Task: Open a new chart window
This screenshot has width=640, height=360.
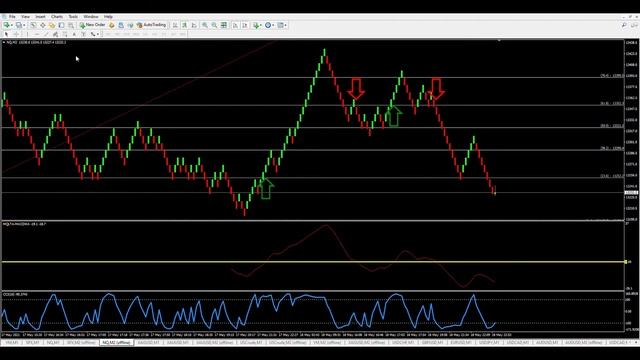Action: tap(7, 25)
